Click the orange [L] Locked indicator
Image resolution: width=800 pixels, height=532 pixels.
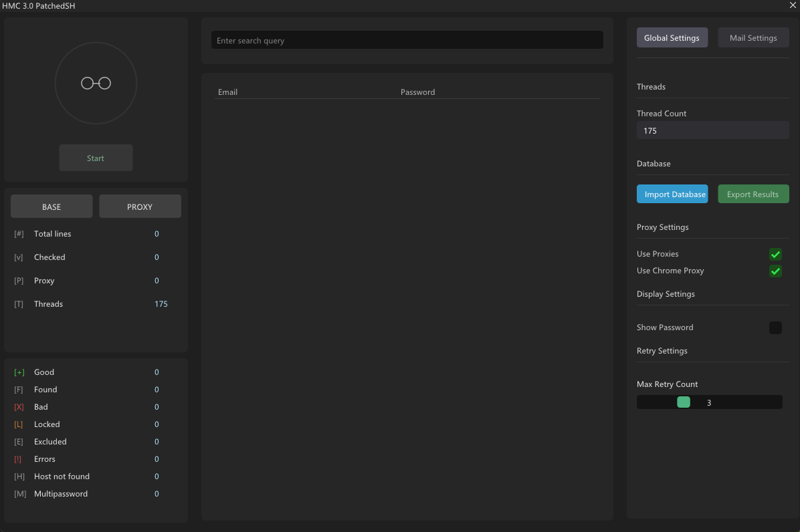tap(19, 424)
